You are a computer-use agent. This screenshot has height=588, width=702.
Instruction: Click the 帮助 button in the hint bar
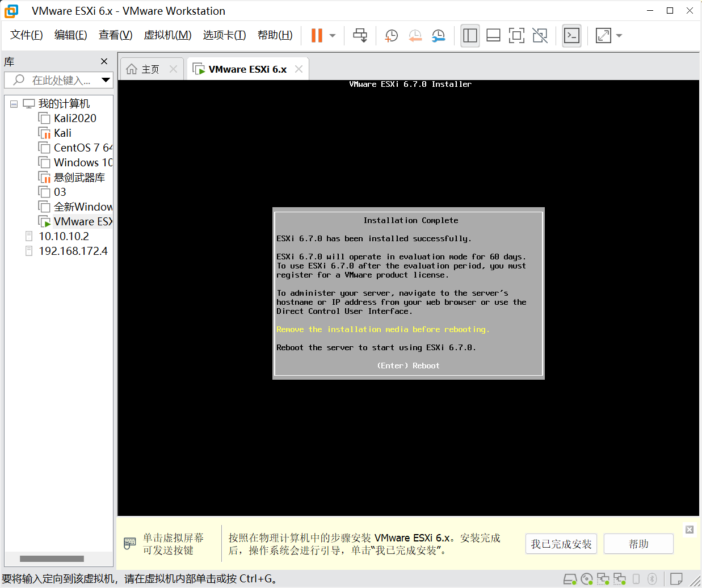[638, 544]
